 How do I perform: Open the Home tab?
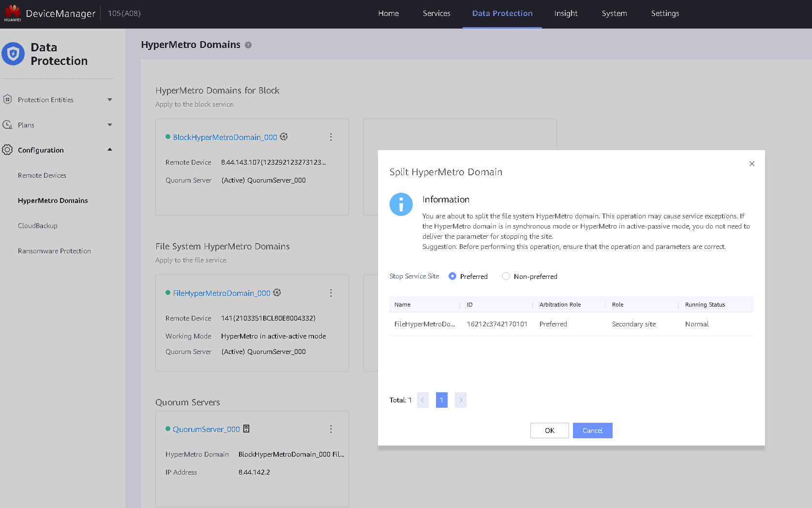pos(389,14)
